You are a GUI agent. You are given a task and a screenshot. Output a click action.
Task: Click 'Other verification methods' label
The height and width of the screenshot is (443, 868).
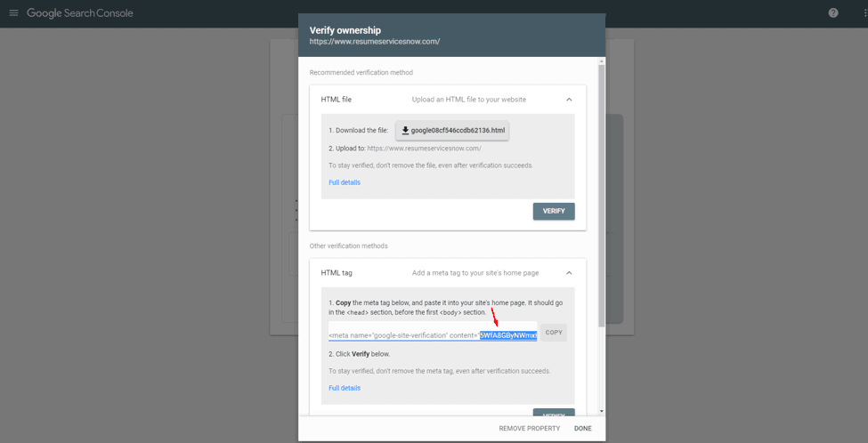tap(349, 246)
